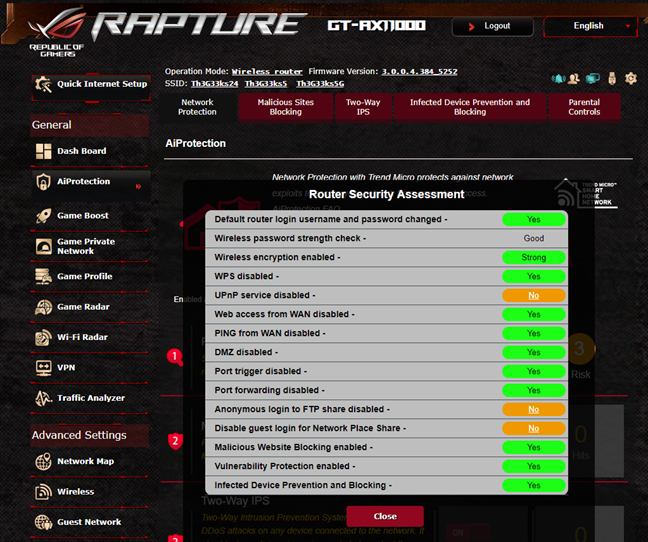Click Yes status for Port trigger disabled
Screen dimensions: 648x542
(x=534, y=371)
